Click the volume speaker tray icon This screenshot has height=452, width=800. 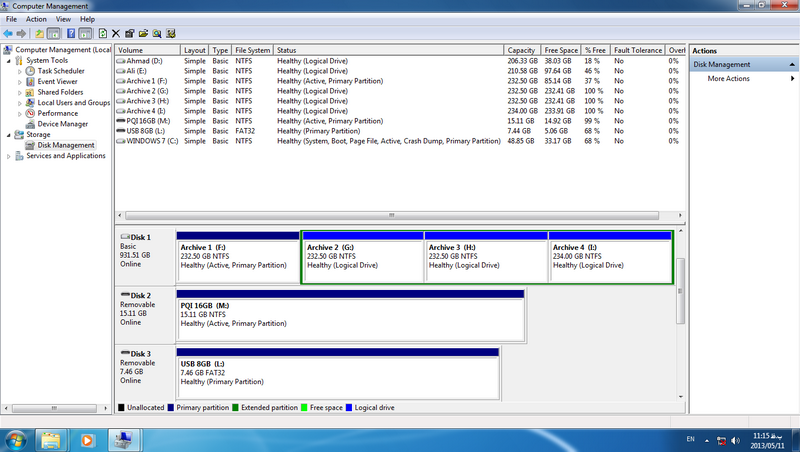coord(735,440)
